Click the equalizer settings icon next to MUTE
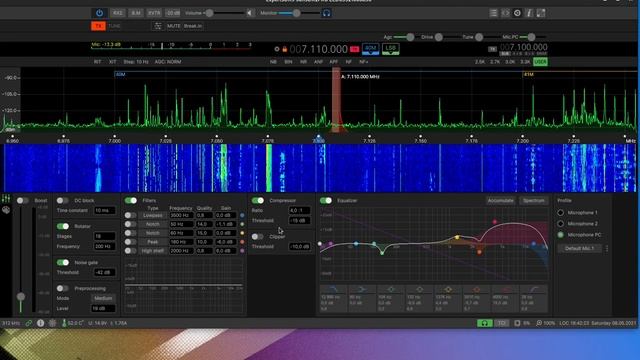This screenshot has width=640, height=360. 158,26
